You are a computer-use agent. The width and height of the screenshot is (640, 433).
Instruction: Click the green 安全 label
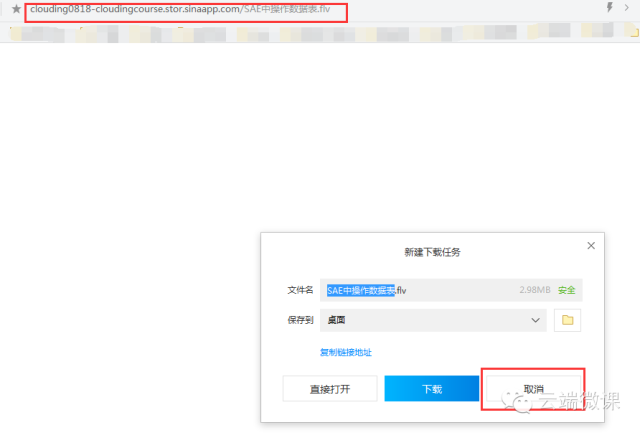(x=567, y=290)
